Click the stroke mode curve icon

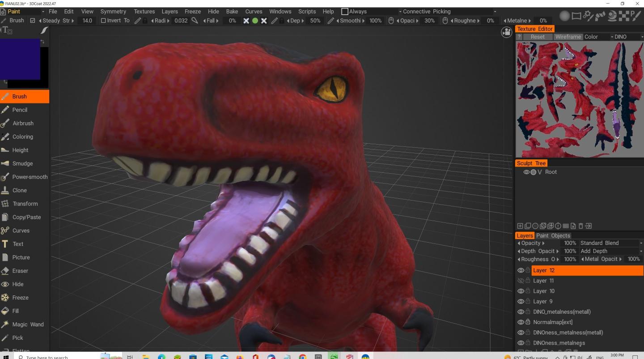pyautogui.click(x=44, y=30)
